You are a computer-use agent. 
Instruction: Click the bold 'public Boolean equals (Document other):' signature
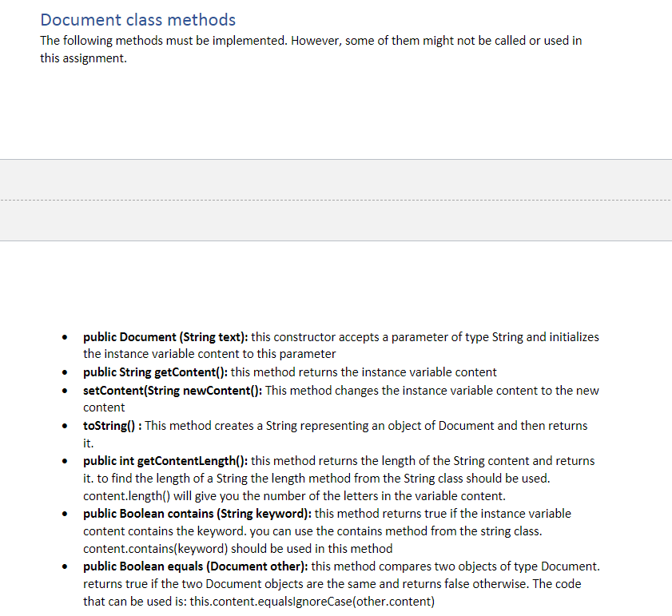click(x=196, y=566)
